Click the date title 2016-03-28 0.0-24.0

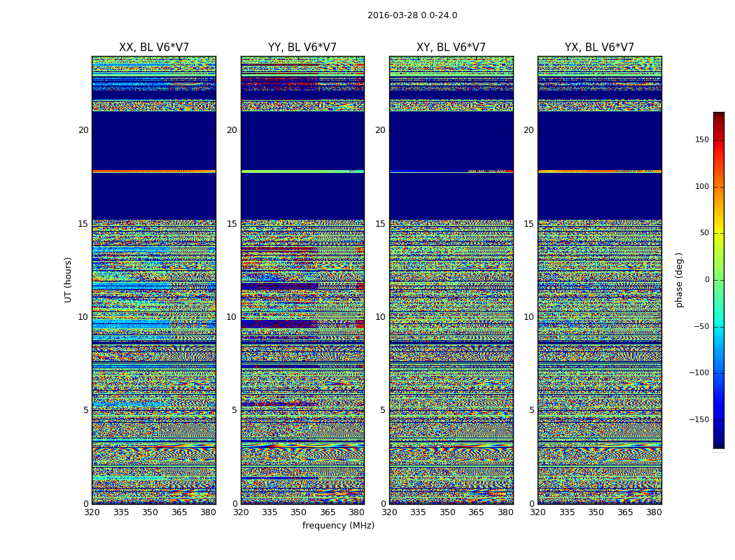412,15
